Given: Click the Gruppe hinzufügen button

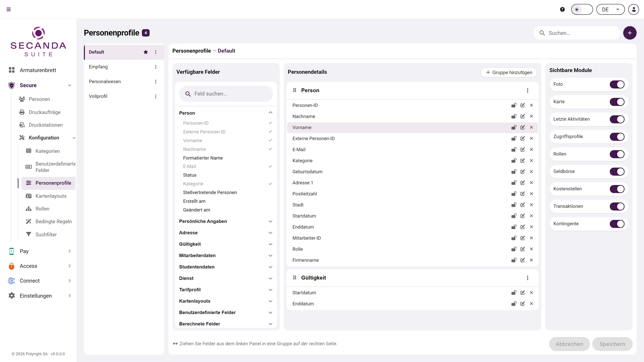Looking at the screenshot, I should pos(508,72).
